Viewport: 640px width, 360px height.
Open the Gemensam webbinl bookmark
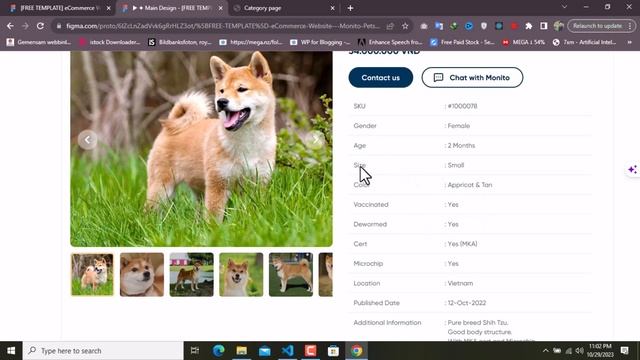point(39,42)
